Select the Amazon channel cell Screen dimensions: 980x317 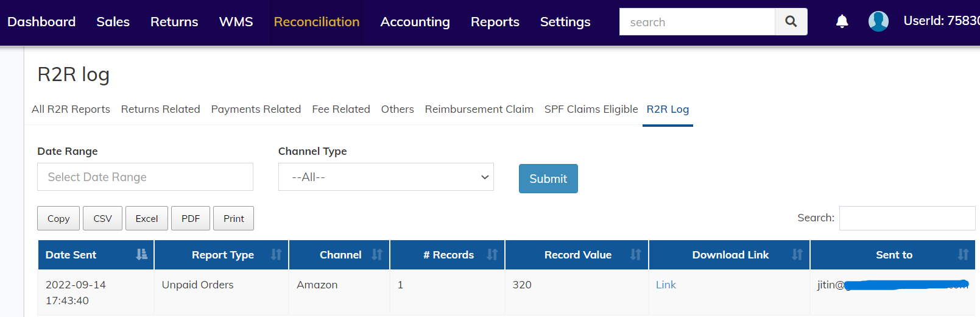[x=339, y=293]
